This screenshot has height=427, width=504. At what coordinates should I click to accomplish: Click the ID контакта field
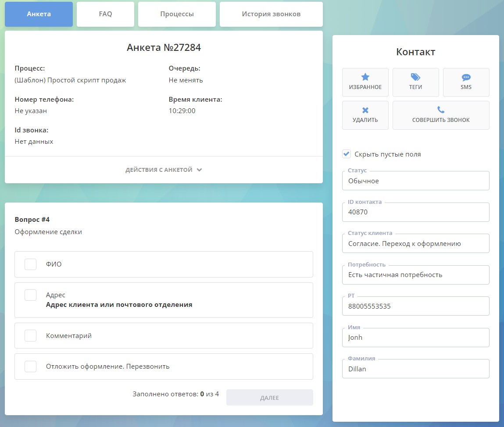415,212
